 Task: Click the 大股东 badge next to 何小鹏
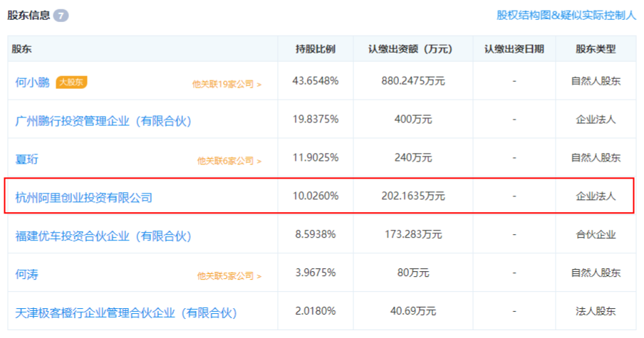pos(71,82)
